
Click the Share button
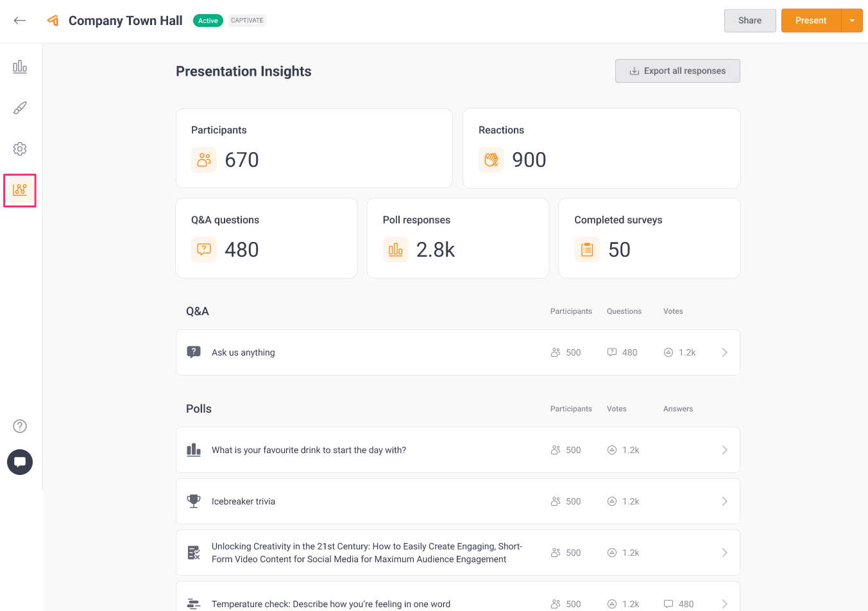point(749,21)
